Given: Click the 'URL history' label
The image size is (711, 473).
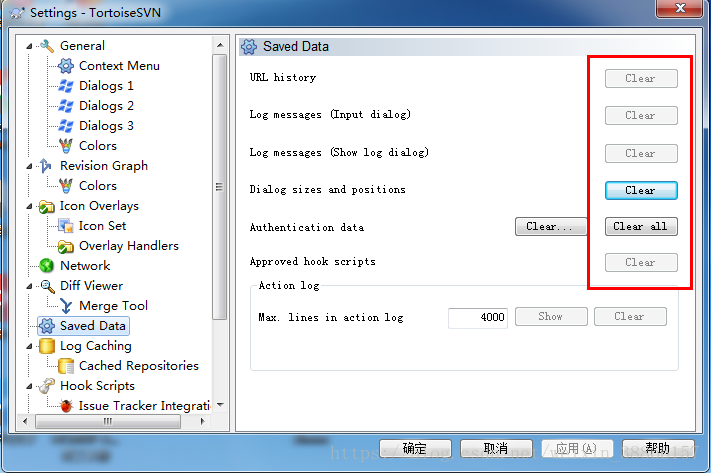Looking at the screenshot, I should point(283,78).
